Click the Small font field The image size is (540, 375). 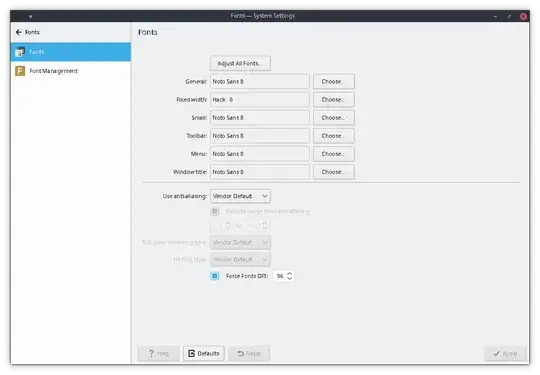tap(260, 118)
